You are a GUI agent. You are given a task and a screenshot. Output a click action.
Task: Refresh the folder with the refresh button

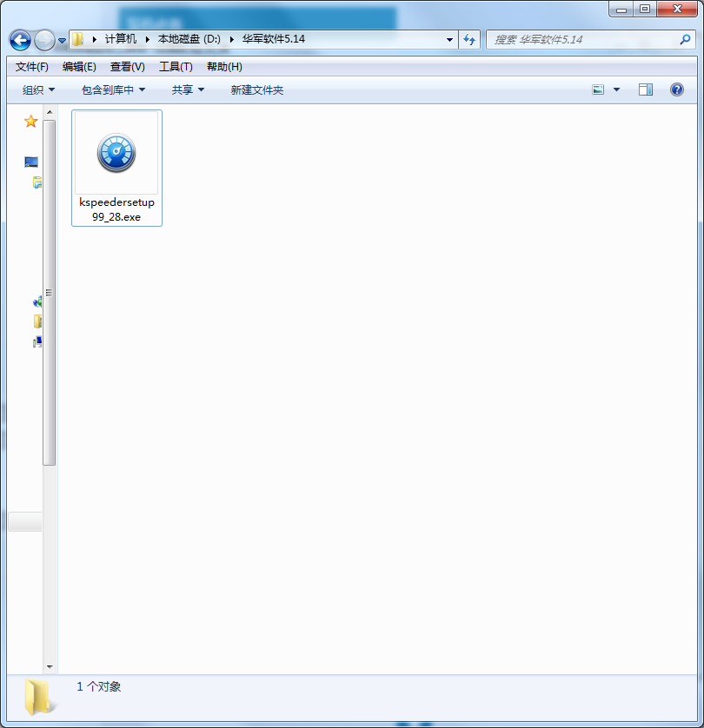(x=469, y=40)
